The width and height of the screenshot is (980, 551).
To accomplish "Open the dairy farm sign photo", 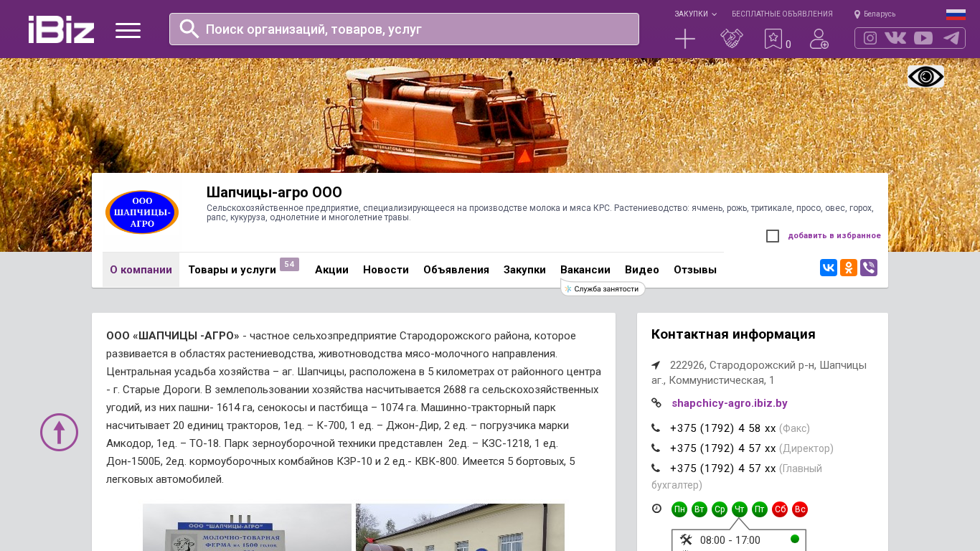I will tap(247, 527).
